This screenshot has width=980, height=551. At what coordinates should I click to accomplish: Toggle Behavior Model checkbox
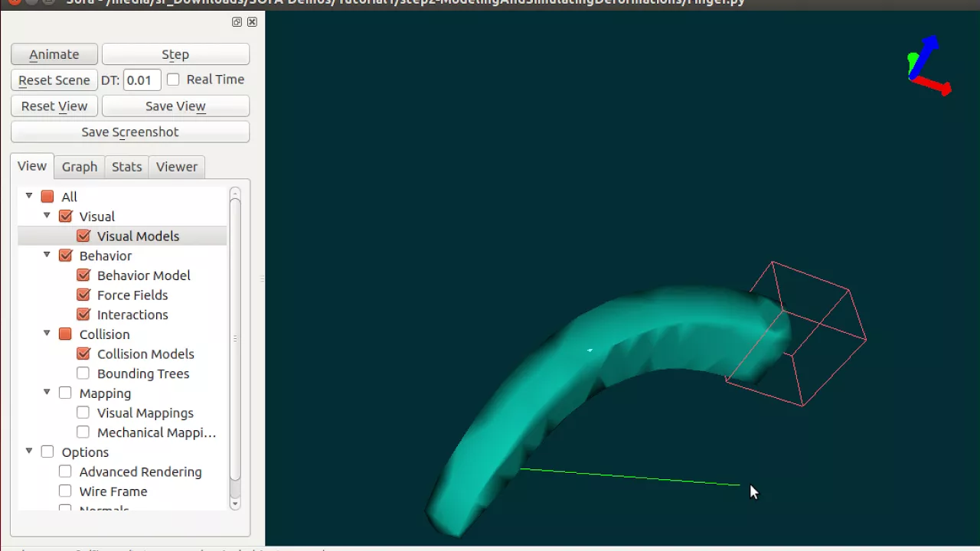(x=83, y=275)
